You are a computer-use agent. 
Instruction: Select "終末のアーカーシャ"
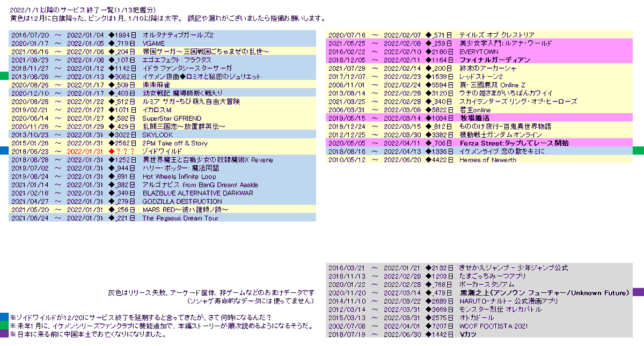tap(488, 68)
